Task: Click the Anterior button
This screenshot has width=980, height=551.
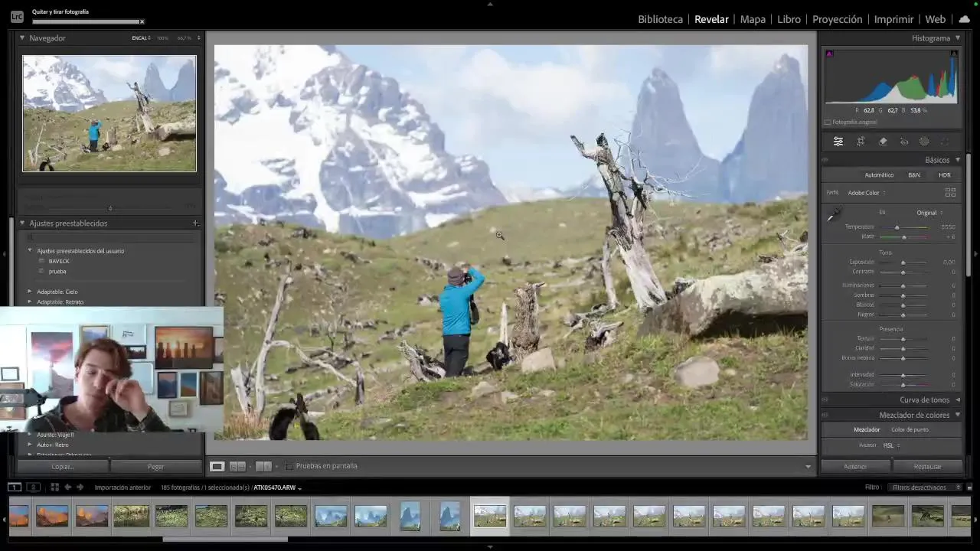Action: click(x=855, y=467)
